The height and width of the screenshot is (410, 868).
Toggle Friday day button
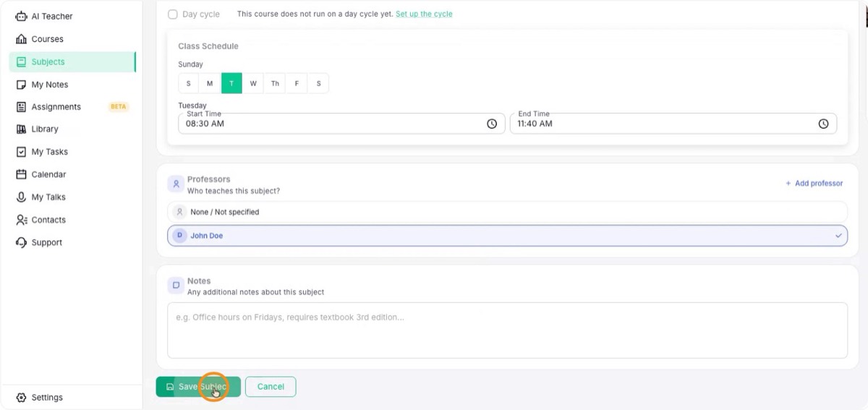[x=297, y=84]
